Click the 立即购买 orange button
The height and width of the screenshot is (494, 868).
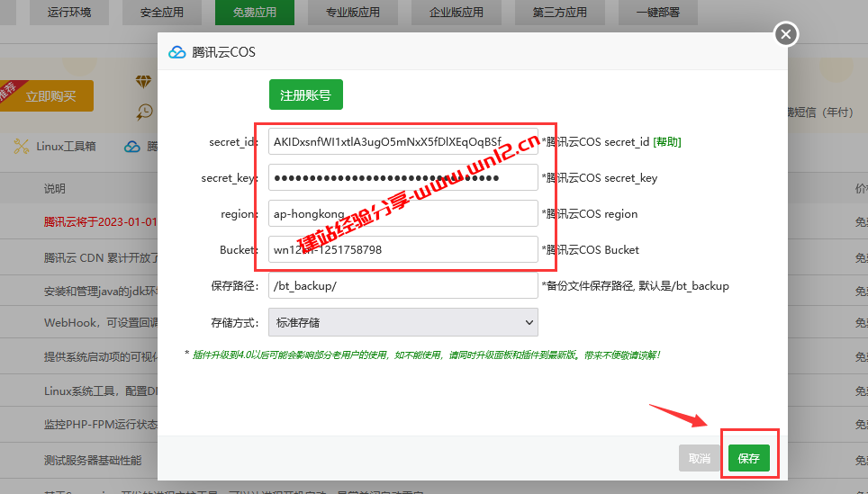pos(47,95)
